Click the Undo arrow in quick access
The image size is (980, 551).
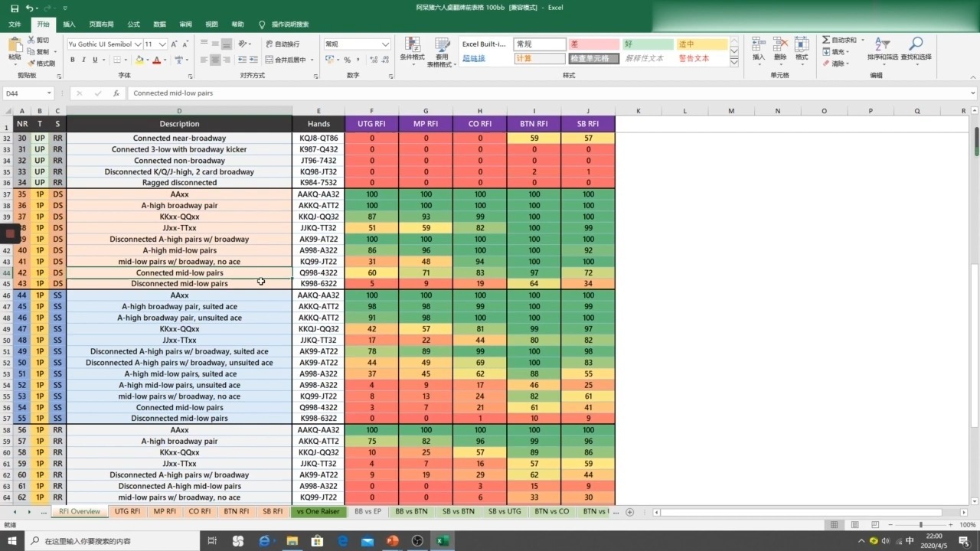29,8
